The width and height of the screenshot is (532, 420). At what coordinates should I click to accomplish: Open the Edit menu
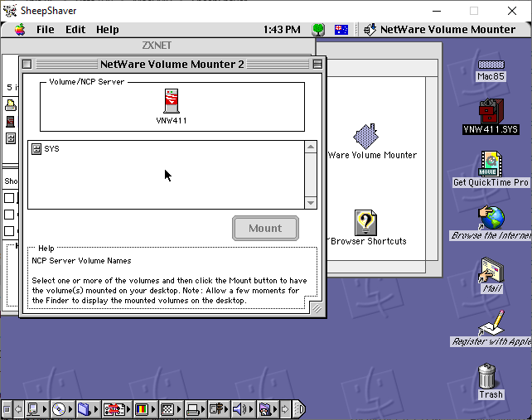(x=75, y=30)
